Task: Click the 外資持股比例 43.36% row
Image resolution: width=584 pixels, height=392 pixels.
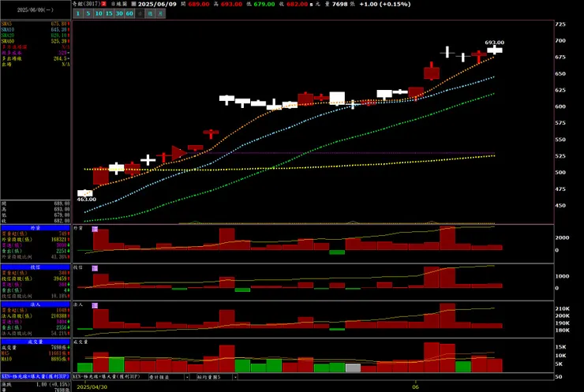Action: coord(36,257)
